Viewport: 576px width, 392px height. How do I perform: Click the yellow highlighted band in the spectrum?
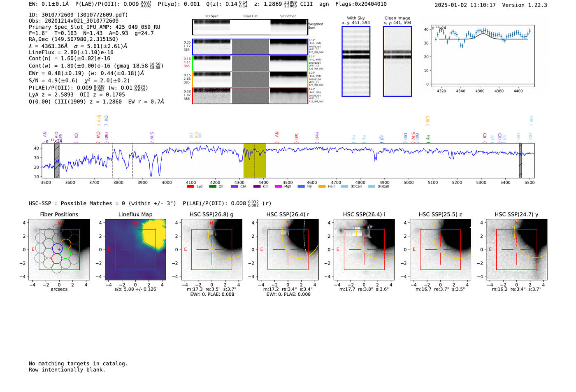255,161
